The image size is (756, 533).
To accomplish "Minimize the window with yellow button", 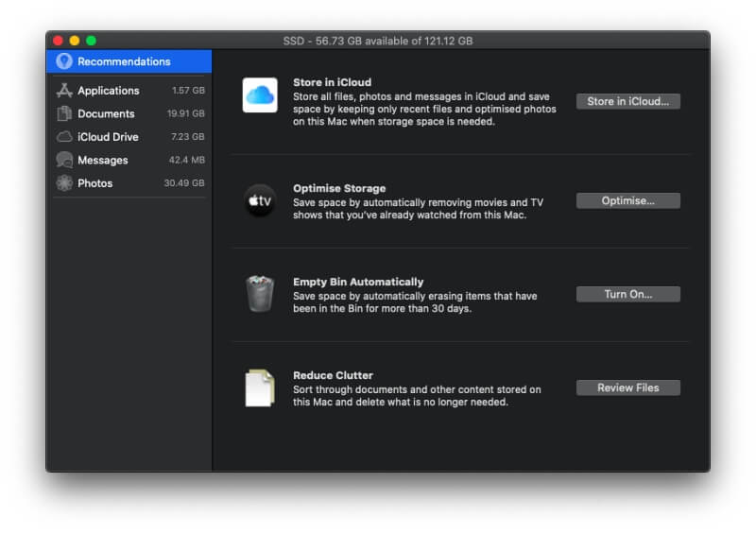I will tap(75, 41).
